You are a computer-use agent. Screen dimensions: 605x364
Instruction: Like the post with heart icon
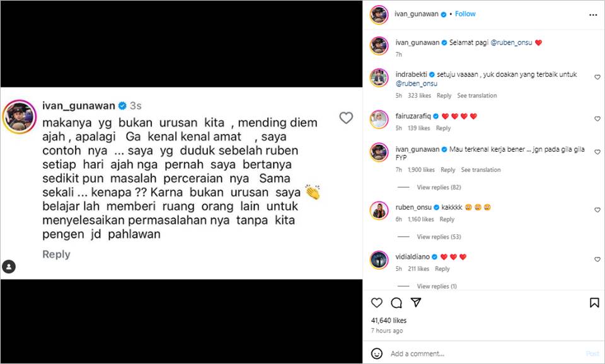[377, 303]
